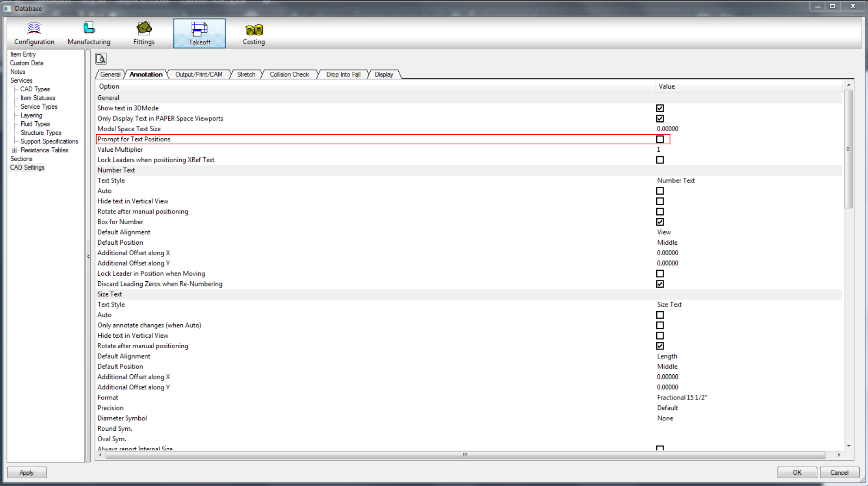Open the Format Fractional value dropdown

[x=681, y=397]
